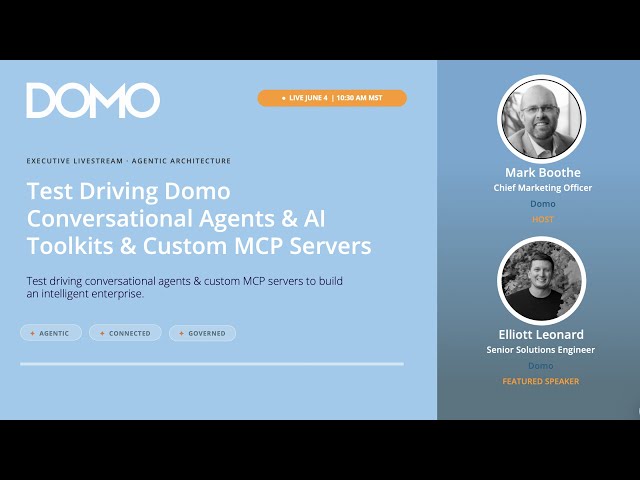Click the 'Senior Solutions Engineer' title text

pos(540,350)
